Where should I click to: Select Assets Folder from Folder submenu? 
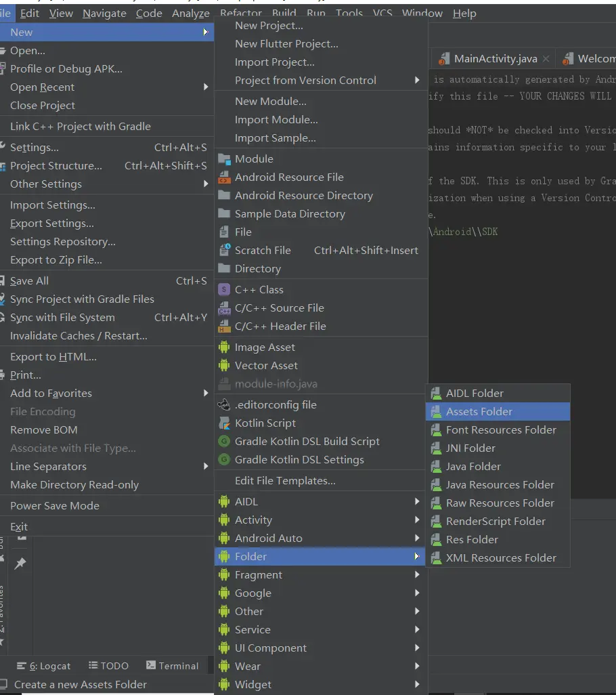click(x=498, y=412)
